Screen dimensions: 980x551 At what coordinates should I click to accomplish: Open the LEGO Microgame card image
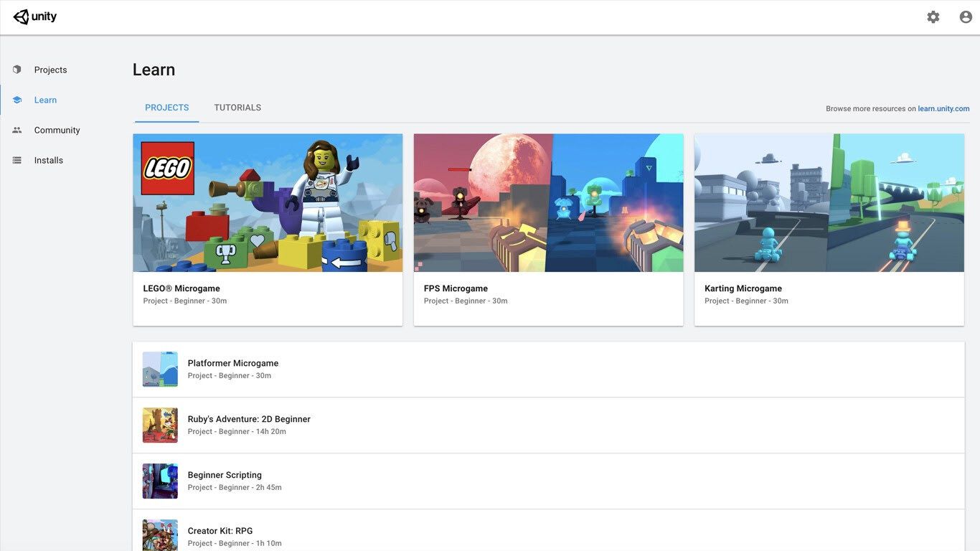point(268,202)
